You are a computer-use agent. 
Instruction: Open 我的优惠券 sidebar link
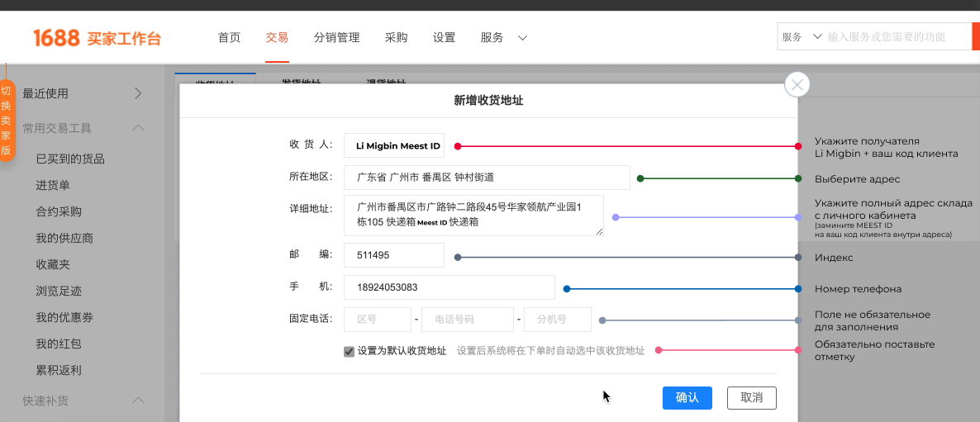(64, 317)
